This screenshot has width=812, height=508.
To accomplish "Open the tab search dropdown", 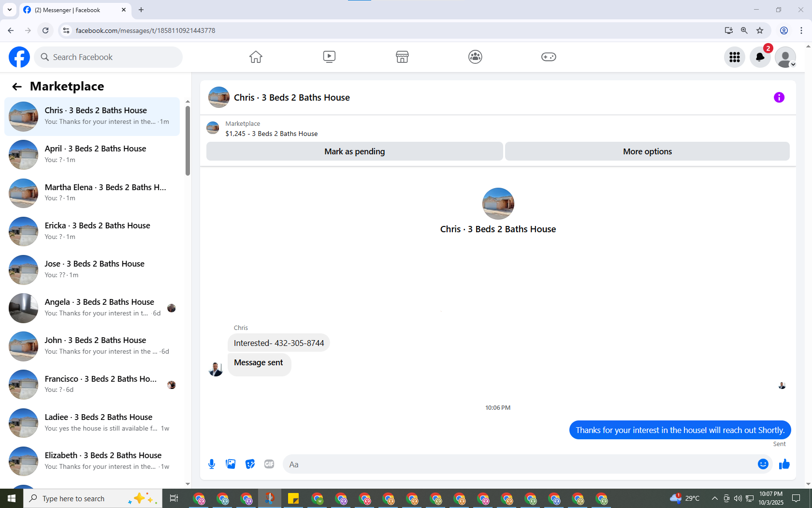I will coord(10,10).
